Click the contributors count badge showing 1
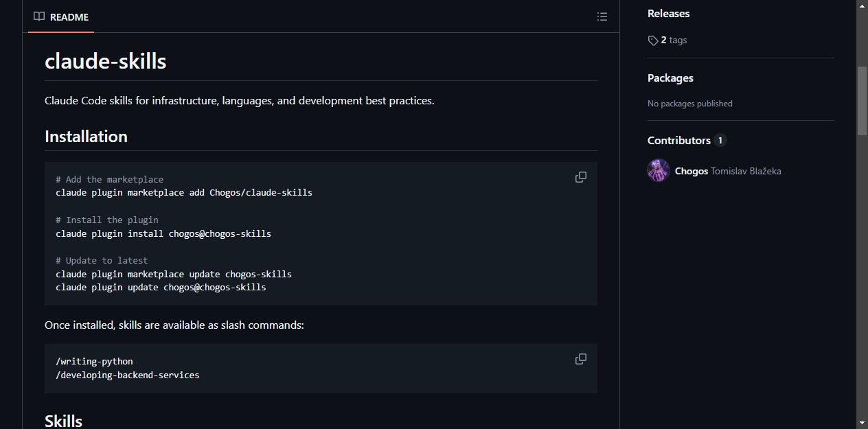This screenshot has height=429, width=868. [x=720, y=140]
